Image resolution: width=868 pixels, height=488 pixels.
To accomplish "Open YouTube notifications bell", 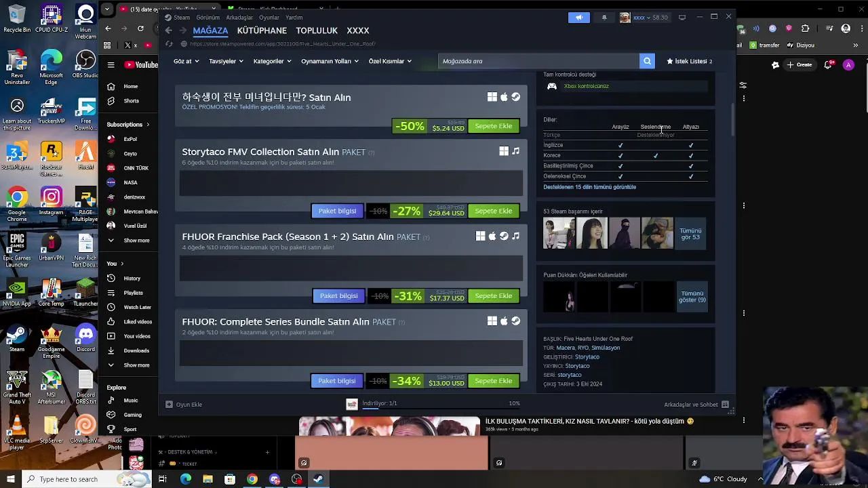I will coord(829,65).
